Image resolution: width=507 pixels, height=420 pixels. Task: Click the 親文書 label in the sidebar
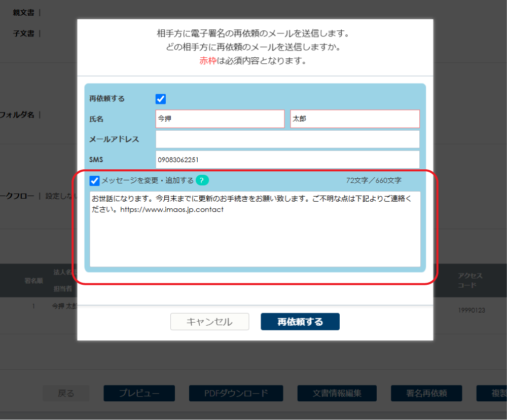click(x=23, y=13)
